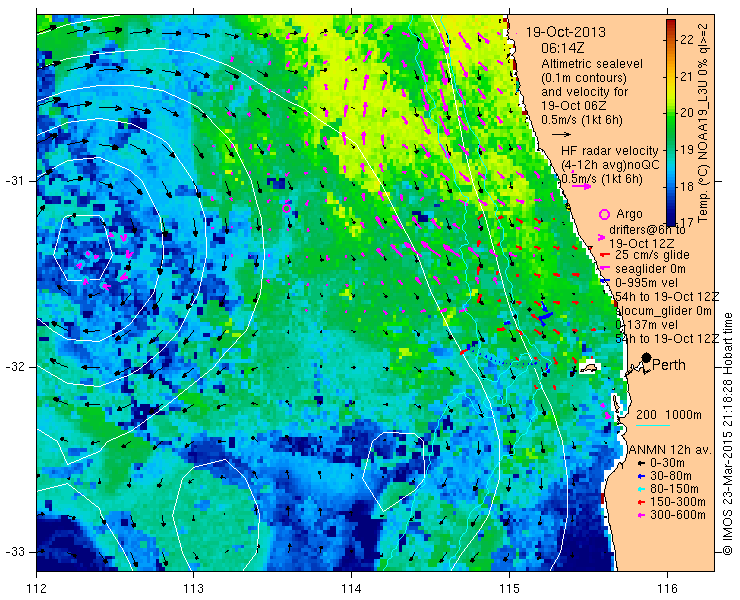
Task: Click the magenta drifters arrowhead legend symbol
Action: [x=602, y=237]
